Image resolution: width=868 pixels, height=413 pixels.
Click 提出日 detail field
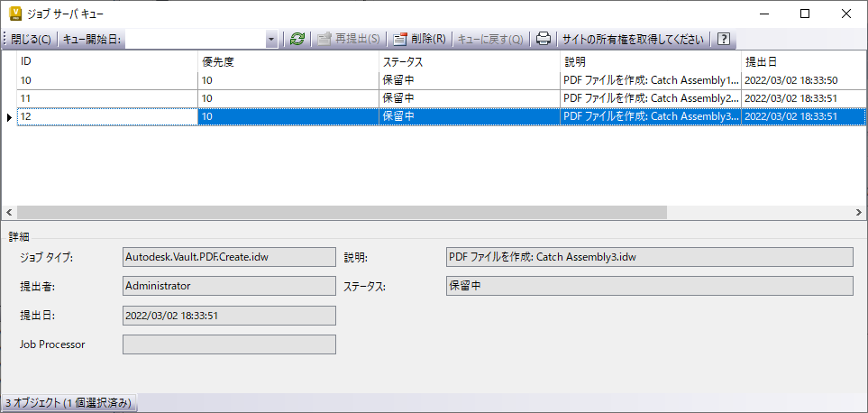(229, 316)
